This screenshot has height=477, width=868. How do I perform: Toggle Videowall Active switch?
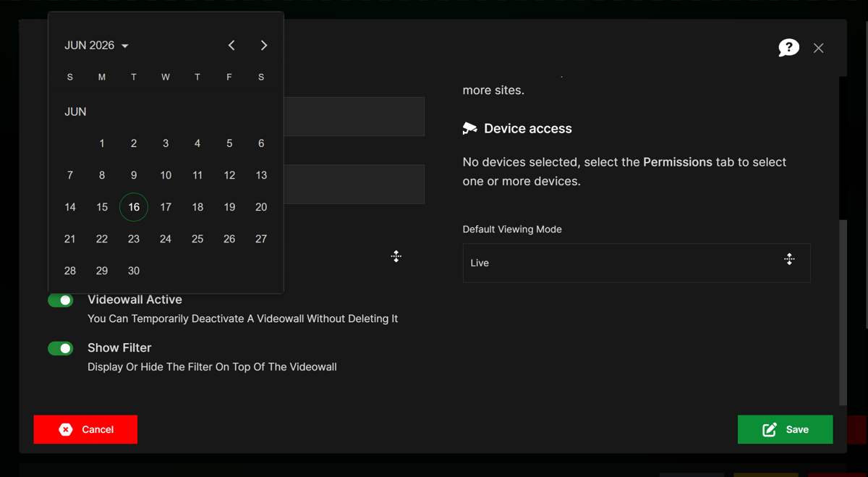(x=61, y=300)
